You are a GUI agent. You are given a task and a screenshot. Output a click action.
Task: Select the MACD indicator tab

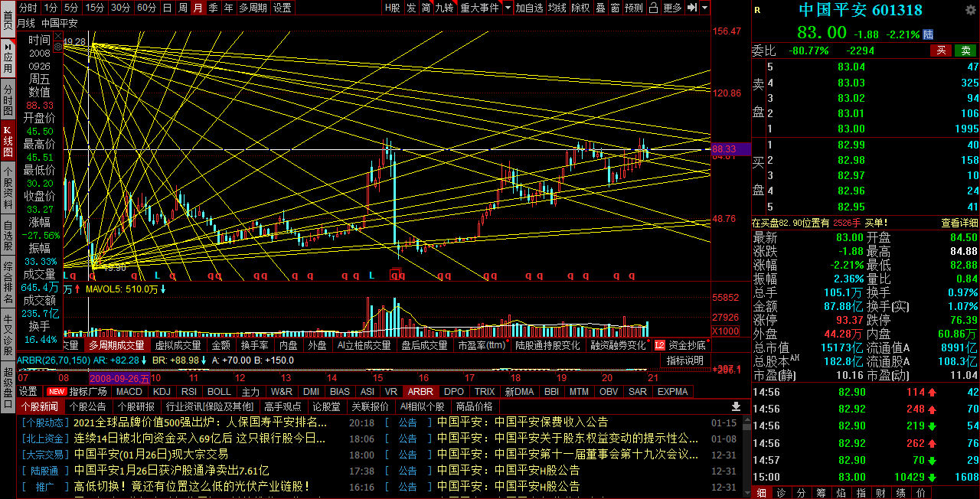tap(129, 391)
